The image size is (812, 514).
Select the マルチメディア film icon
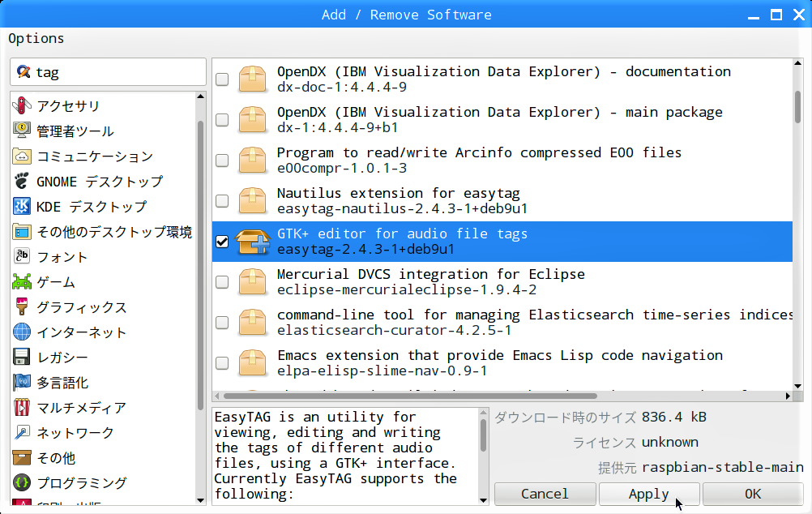coord(22,407)
